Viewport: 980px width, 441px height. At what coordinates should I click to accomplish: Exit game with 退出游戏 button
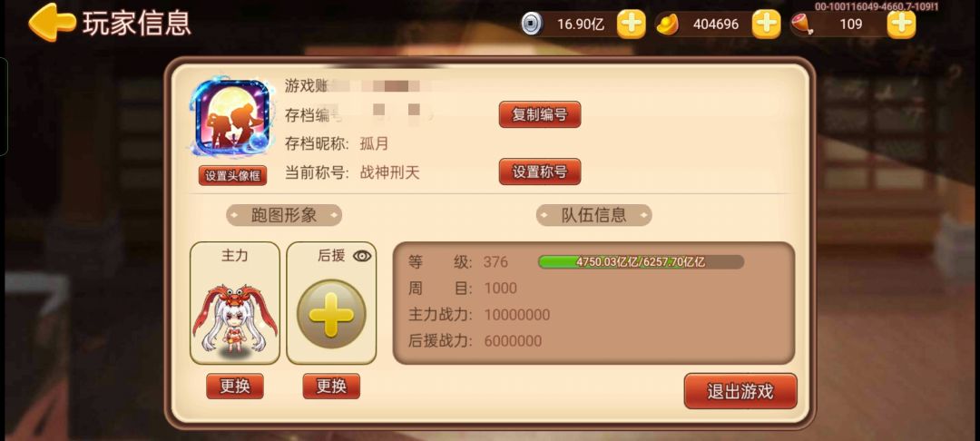740,392
